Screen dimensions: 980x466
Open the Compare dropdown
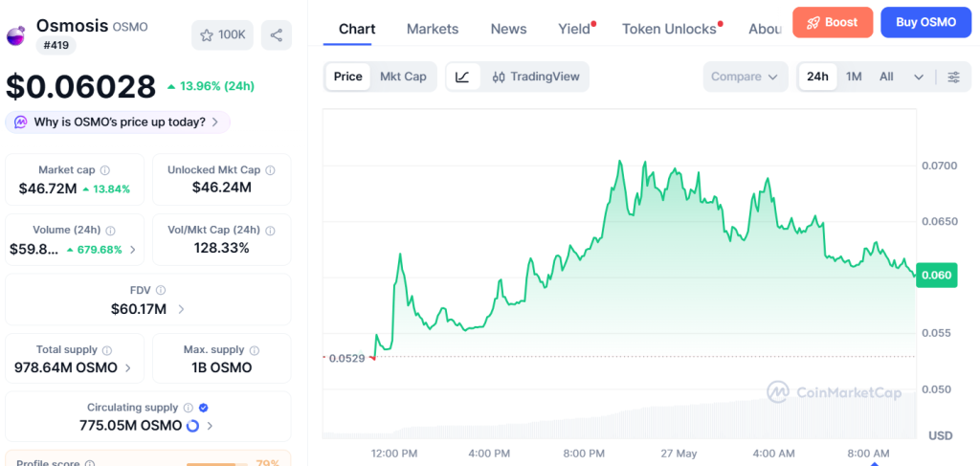click(x=745, y=77)
